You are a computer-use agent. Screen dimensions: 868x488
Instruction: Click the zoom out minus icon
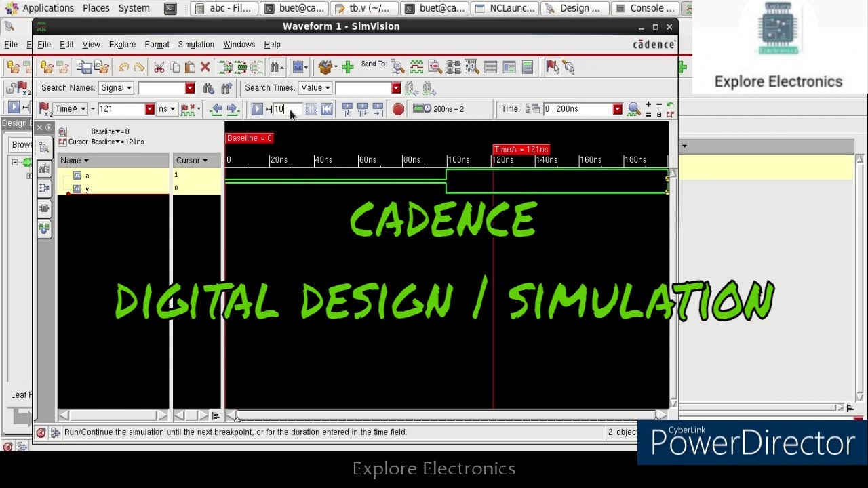tap(658, 104)
